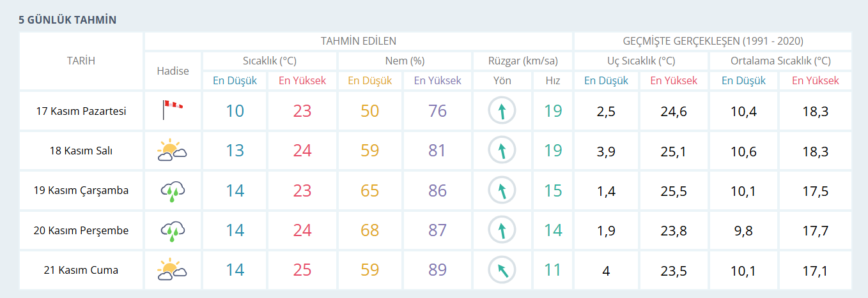The image size is (868, 298).
Task: Click the wind direction compass for 18 Kasım
Action: click(502, 151)
